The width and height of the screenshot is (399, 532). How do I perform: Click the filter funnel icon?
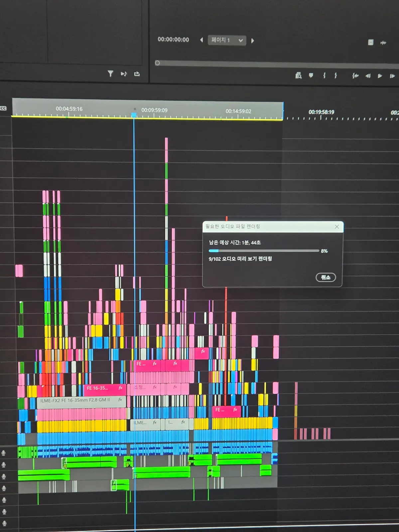(x=110, y=73)
